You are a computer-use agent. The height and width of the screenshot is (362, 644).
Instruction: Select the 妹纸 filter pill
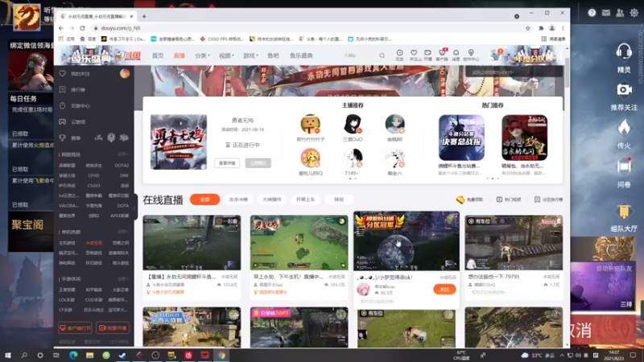click(x=338, y=200)
